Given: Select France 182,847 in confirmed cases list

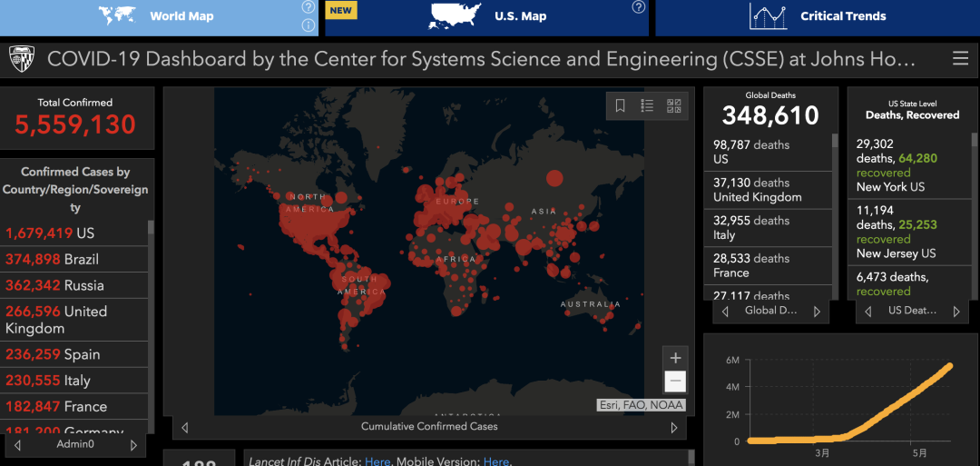Looking at the screenshot, I should click(73, 406).
